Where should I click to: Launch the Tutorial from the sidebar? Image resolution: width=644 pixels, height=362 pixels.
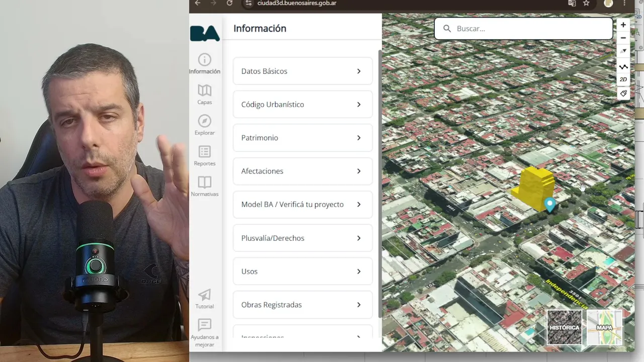coord(205,299)
